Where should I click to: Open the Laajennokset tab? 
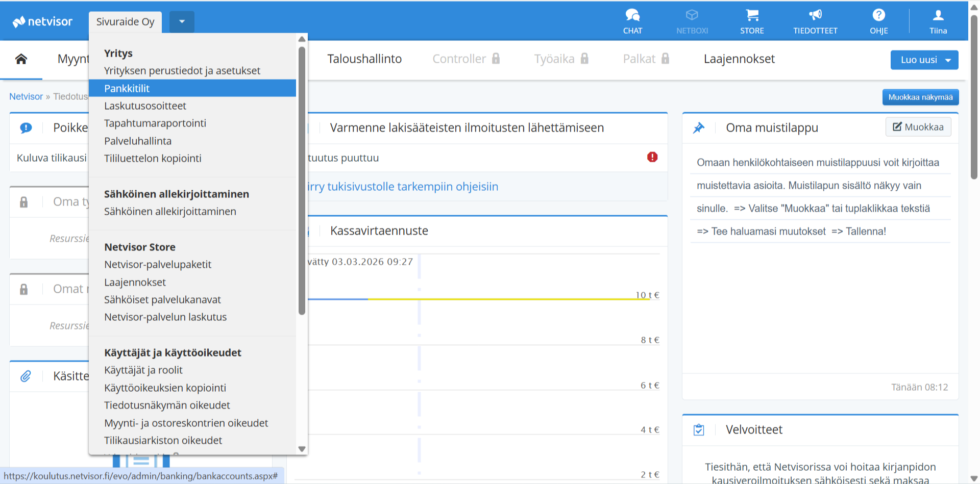coord(739,59)
